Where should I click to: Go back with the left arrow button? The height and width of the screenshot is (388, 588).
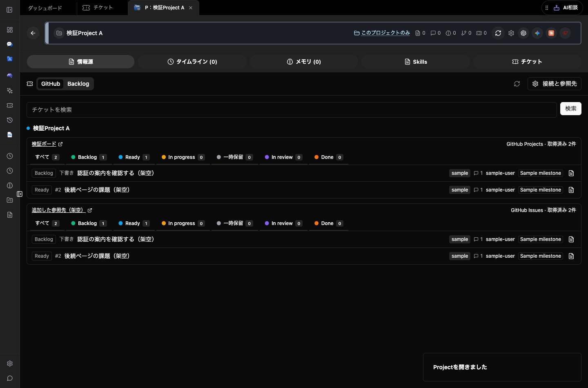pos(33,33)
